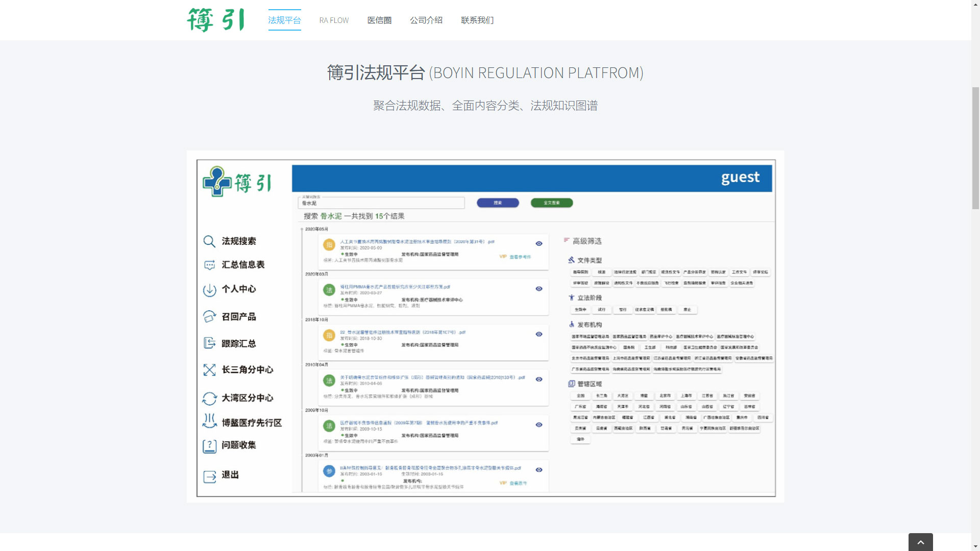Click the page's vertical scrollbar thumb
This screenshot has width=980, height=551.
975,148
